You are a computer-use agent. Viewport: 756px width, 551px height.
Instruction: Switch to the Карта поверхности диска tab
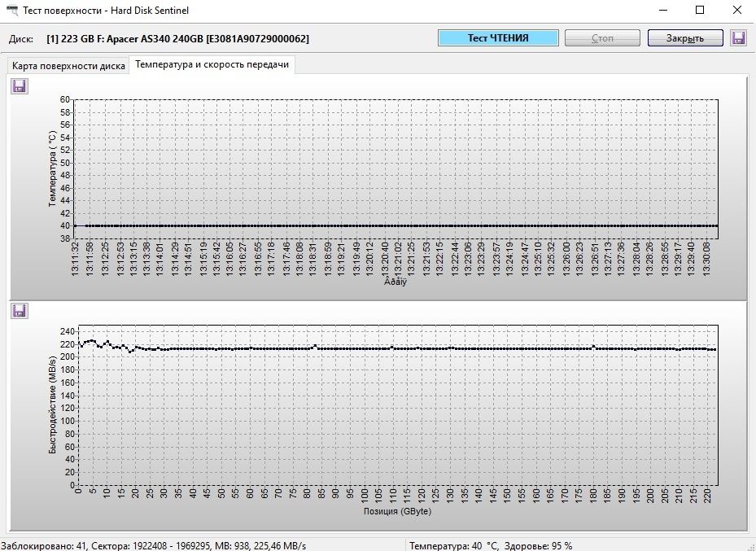coord(68,66)
